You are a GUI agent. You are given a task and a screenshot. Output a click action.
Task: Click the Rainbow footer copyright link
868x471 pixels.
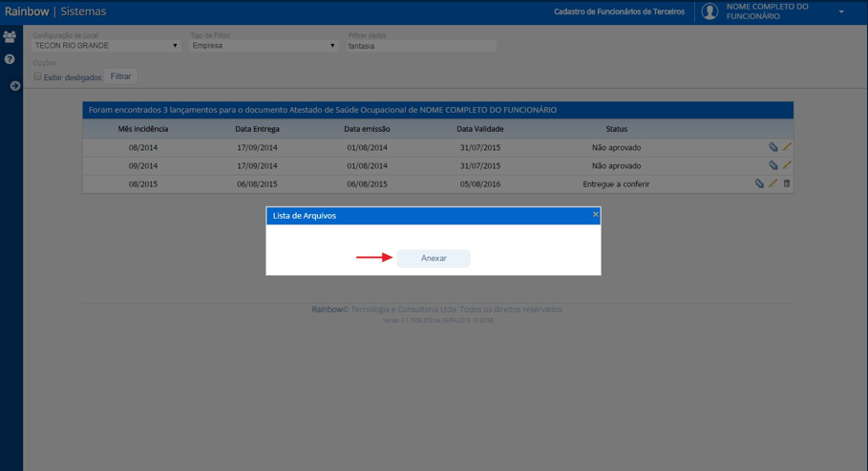pos(328,310)
